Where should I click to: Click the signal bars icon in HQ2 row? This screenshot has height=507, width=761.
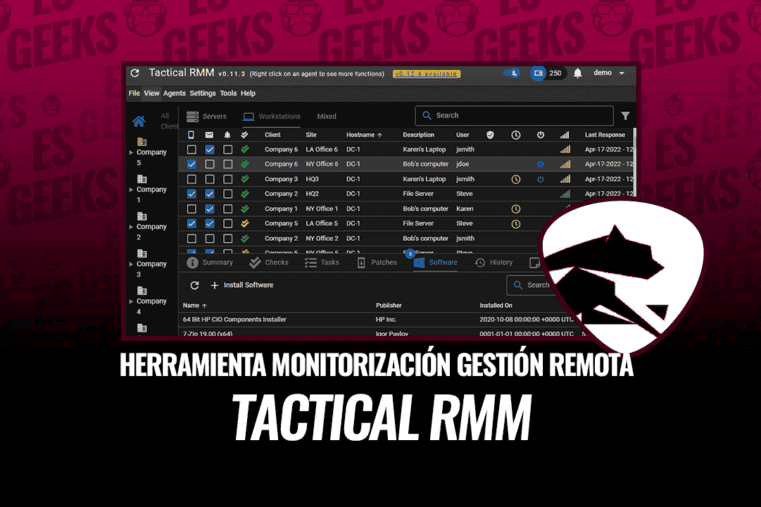point(565,194)
